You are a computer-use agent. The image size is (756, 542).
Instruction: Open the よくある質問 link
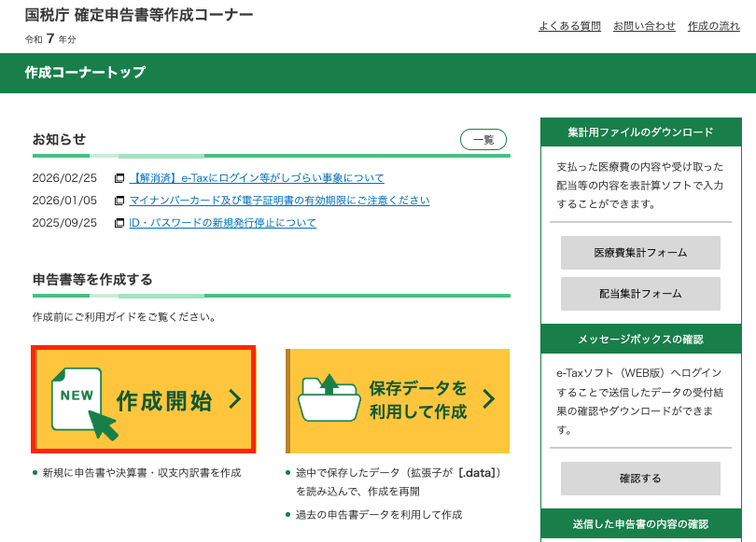coord(569,26)
